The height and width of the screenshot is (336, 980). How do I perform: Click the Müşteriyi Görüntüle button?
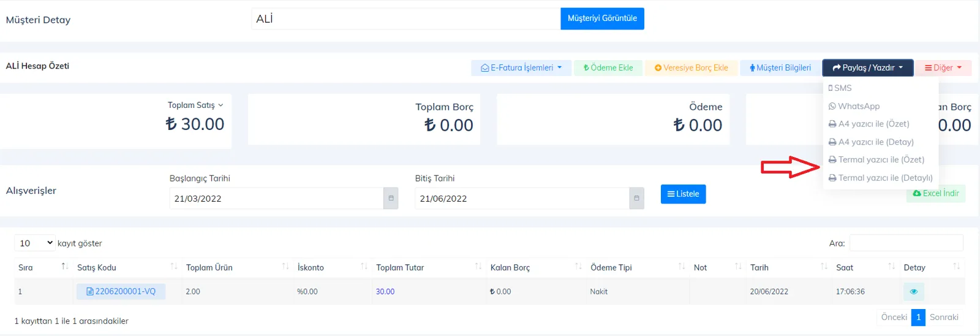(602, 18)
